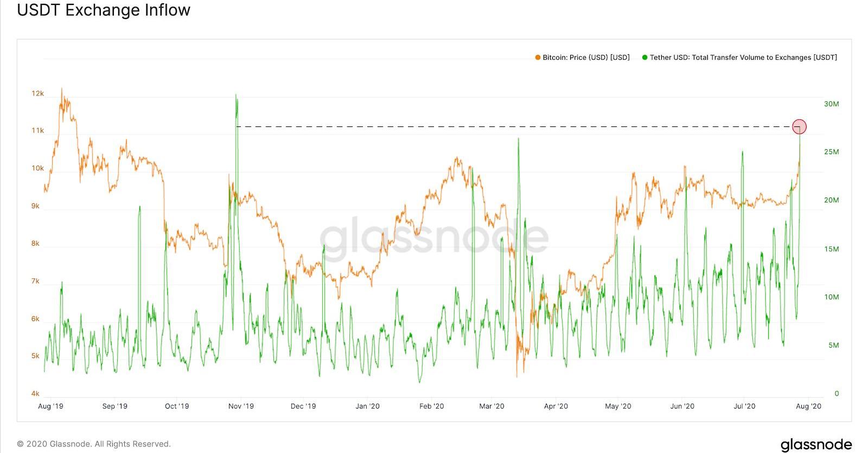Click the red circle marker at latest peak
The height and width of the screenshot is (453, 868).
[x=799, y=127]
